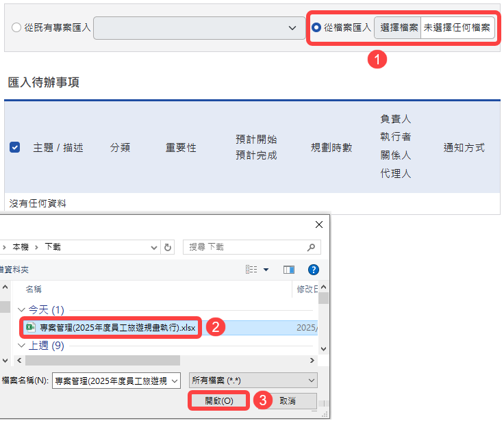Screen dimensions: 504x423
Task: Click the 選擇檔案 choose file button
Action: coord(398,28)
